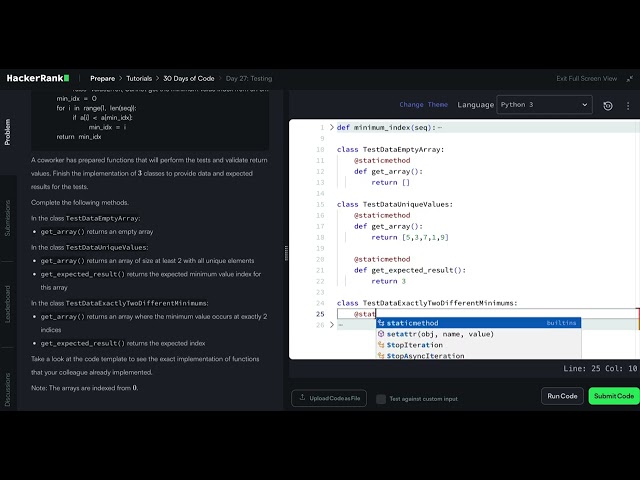Open the Tutorials breadcrumb link

coord(139,78)
